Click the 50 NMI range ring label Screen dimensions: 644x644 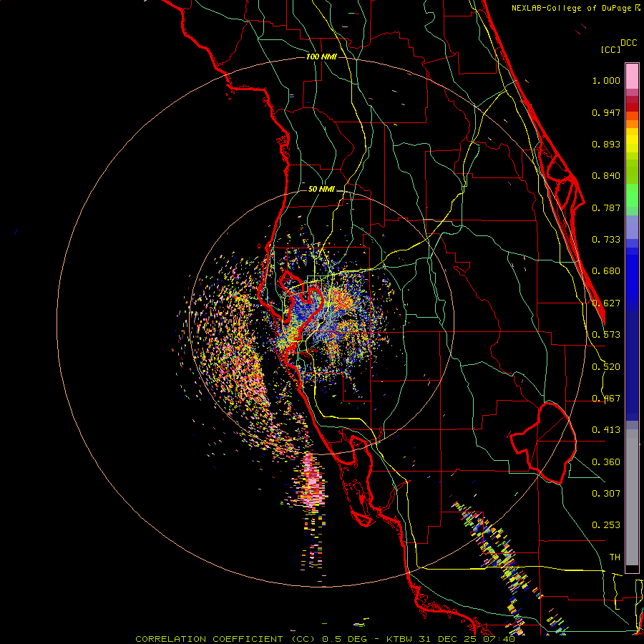(x=321, y=189)
